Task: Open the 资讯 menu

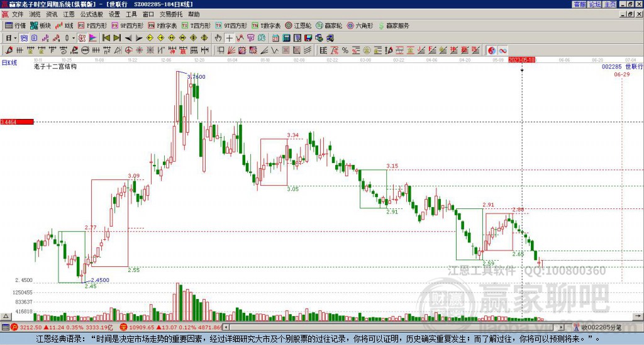Action: click(x=52, y=14)
